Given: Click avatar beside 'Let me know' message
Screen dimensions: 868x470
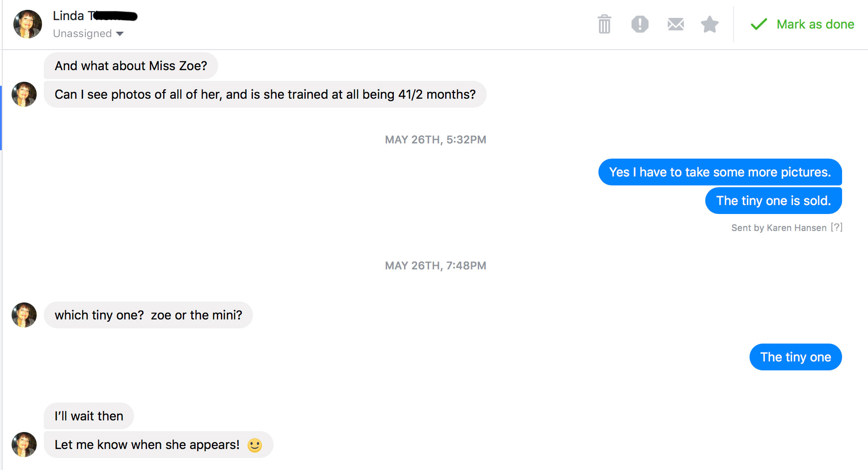Looking at the screenshot, I should [24, 445].
